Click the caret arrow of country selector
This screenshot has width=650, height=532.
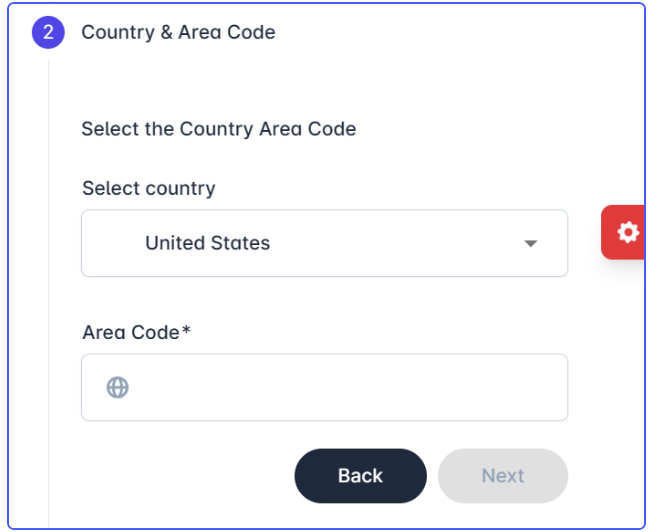coord(531,243)
